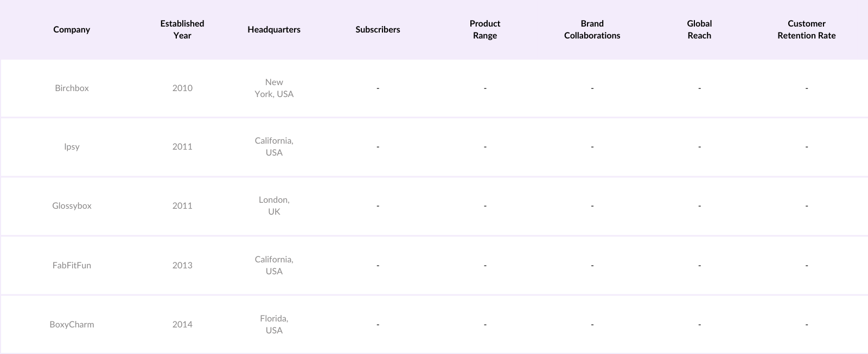This screenshot has height=354, width=868.
Task: Select the Global Reach column header
Action: coord(699,30)
